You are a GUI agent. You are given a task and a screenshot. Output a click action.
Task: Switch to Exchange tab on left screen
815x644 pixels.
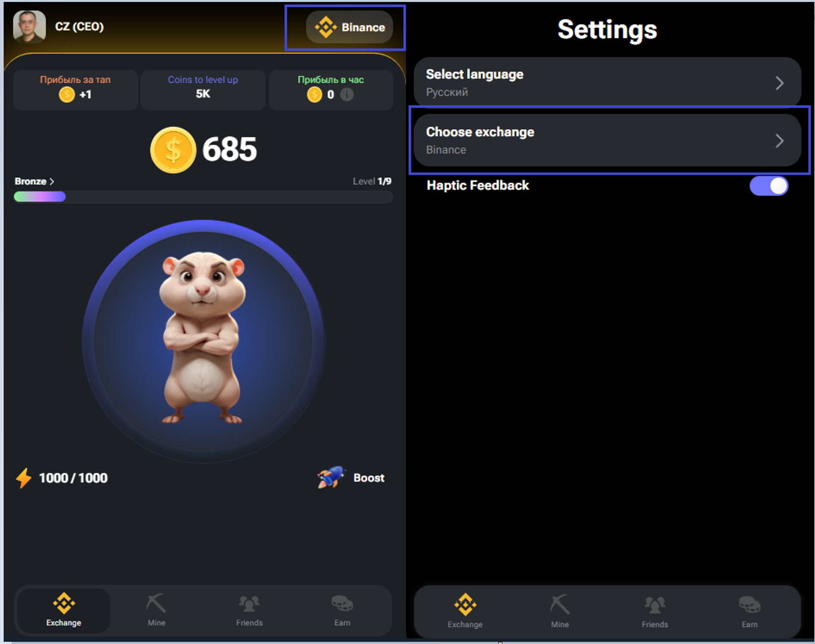[64, 610]
